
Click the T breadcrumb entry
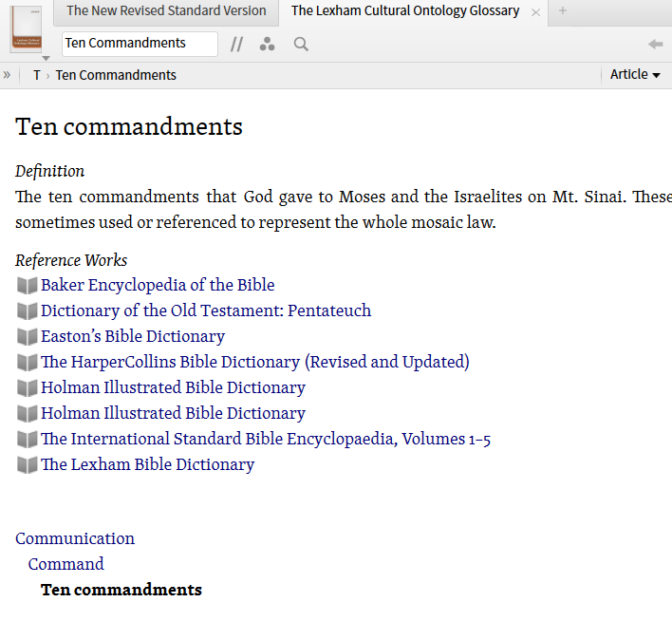point(37,75)
